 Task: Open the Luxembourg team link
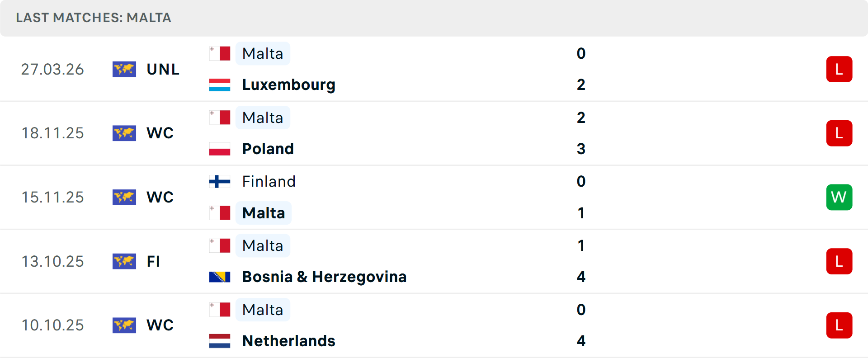288,85
